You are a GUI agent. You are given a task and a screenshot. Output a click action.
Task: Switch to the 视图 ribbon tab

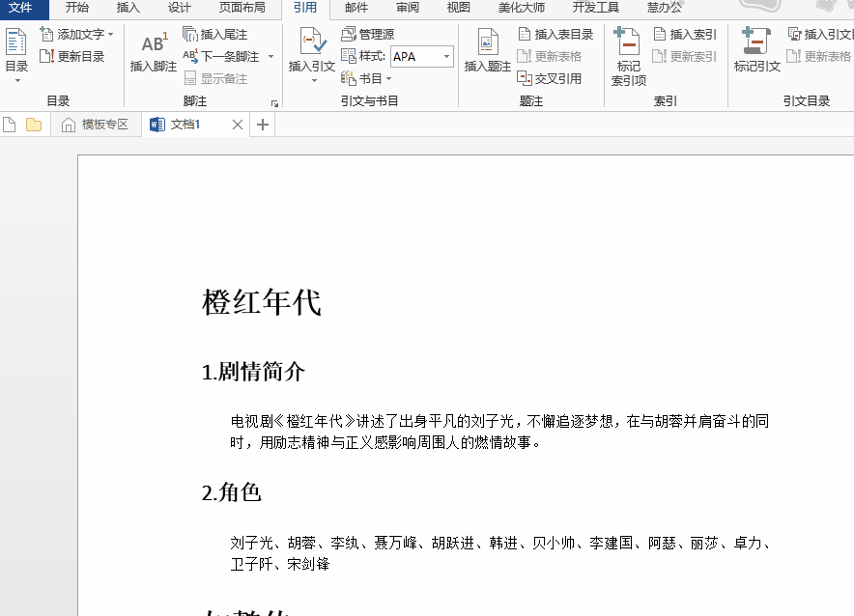point(459,8)
